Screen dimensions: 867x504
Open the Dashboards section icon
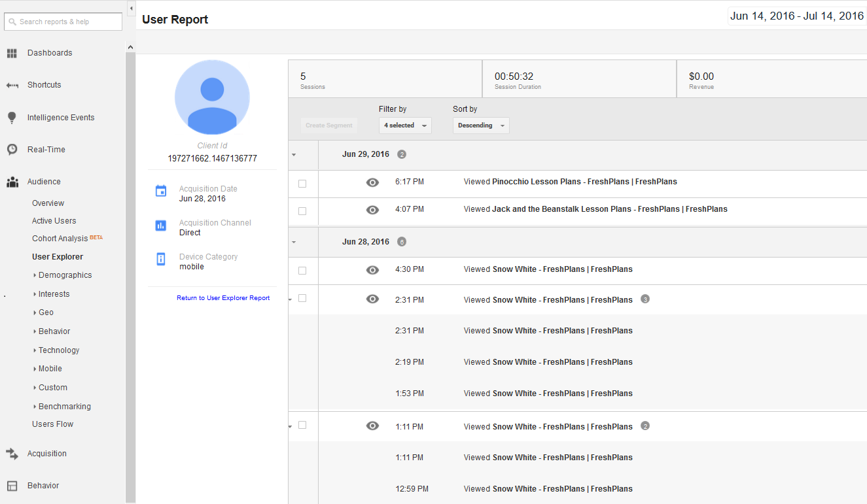12,53
